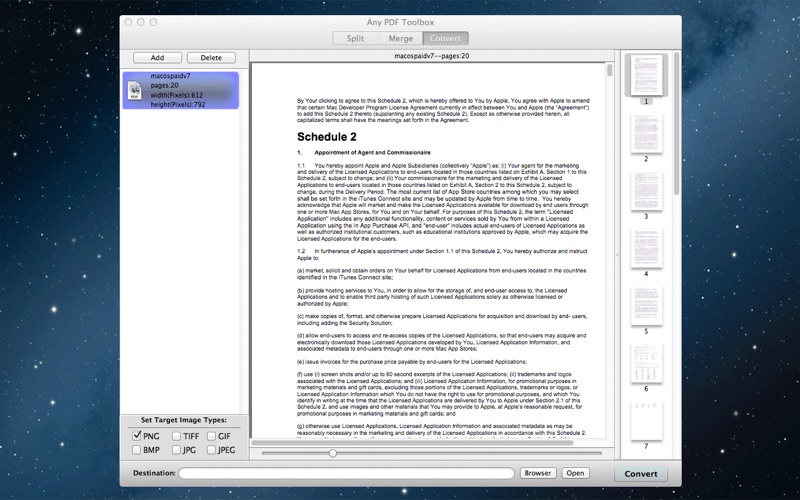Select page 4 thumbnail

[x=646, y=248]
